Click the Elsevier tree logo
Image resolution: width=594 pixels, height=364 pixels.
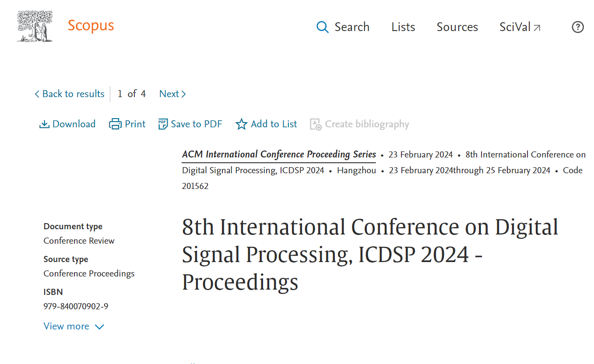(x=35, y=27)
